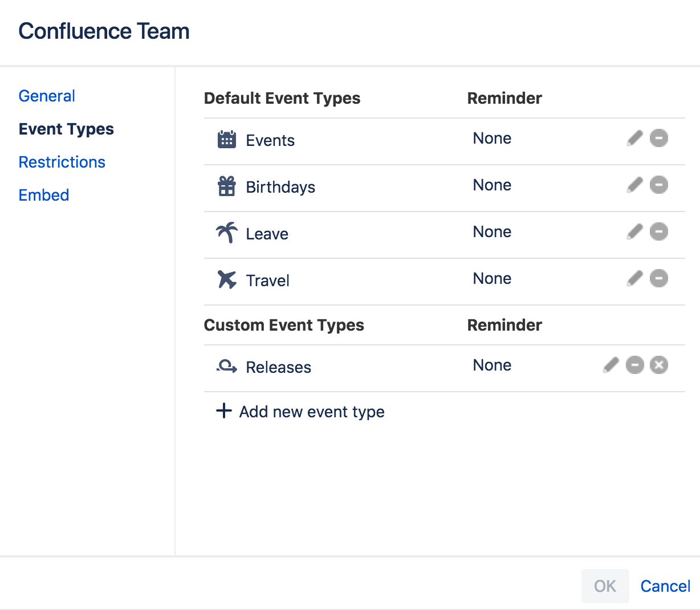The height and width of the screenshot is (610, 700).
Task: Select the Event Types tab
Action: pyautogui.click(x=66, y=129)
